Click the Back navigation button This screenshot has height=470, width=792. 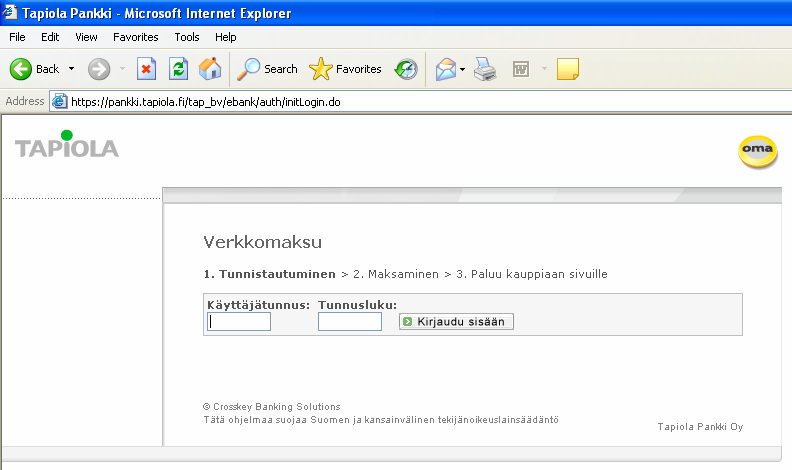coord(34,69)
